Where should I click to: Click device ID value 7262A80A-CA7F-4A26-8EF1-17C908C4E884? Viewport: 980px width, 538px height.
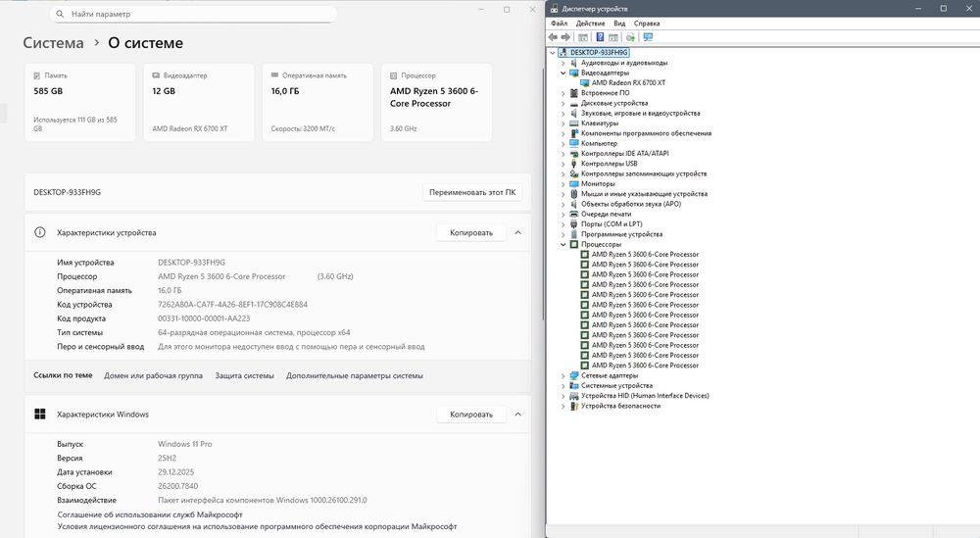(232, 305)
